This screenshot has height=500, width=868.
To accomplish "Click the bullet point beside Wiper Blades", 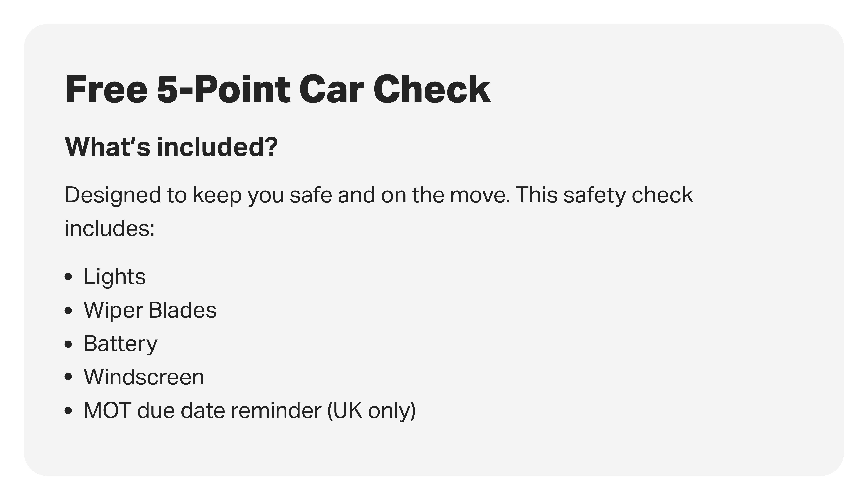I will point(68,310).
